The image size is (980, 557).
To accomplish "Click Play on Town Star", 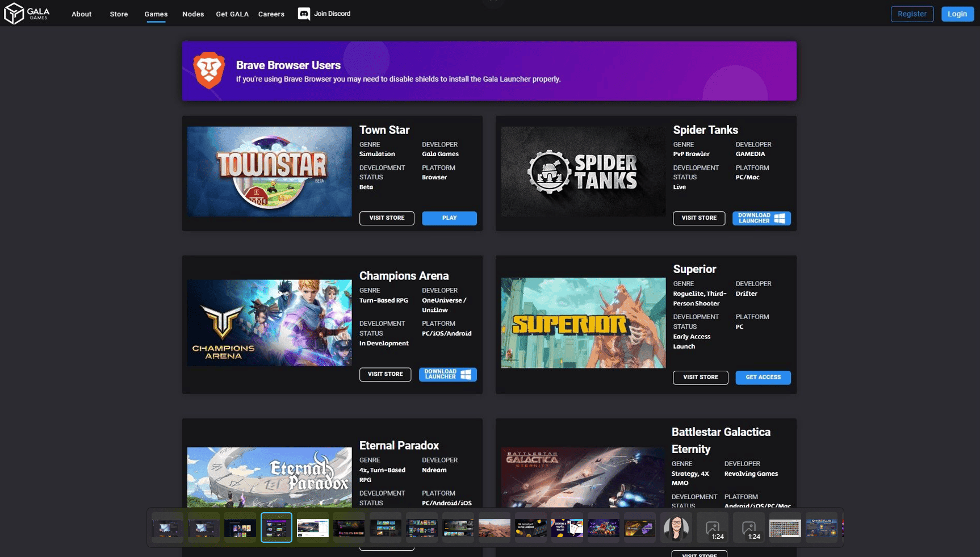I will pyautogui.click(x=449, y=218).
